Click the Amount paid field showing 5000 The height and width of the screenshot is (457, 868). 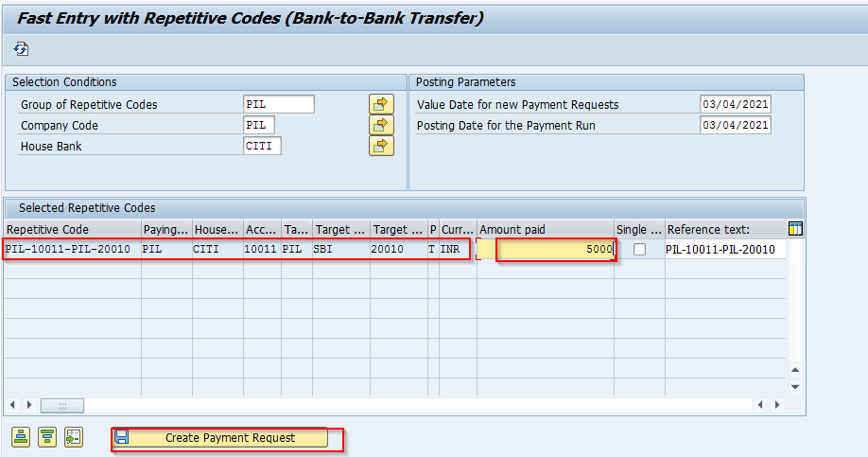pyautogui.click(x=546, y=249)
